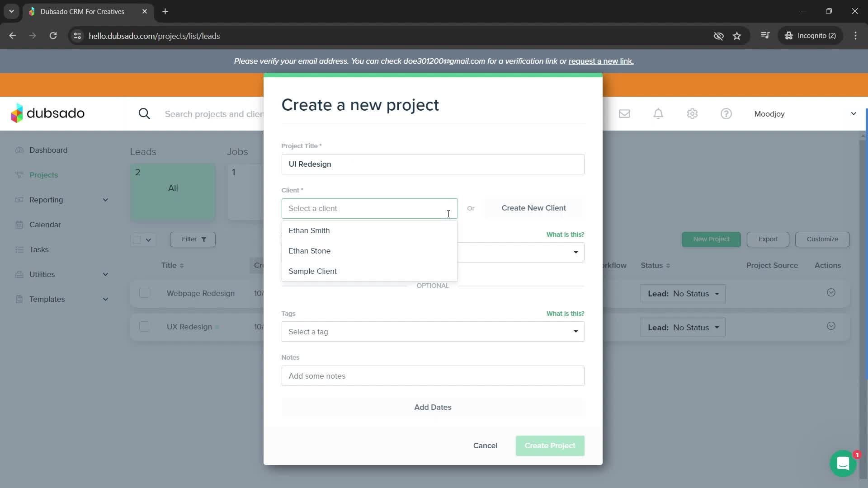Screen dimensions: 868x488
Task: Click the browser address bar URL
Action: coord(154,36)
